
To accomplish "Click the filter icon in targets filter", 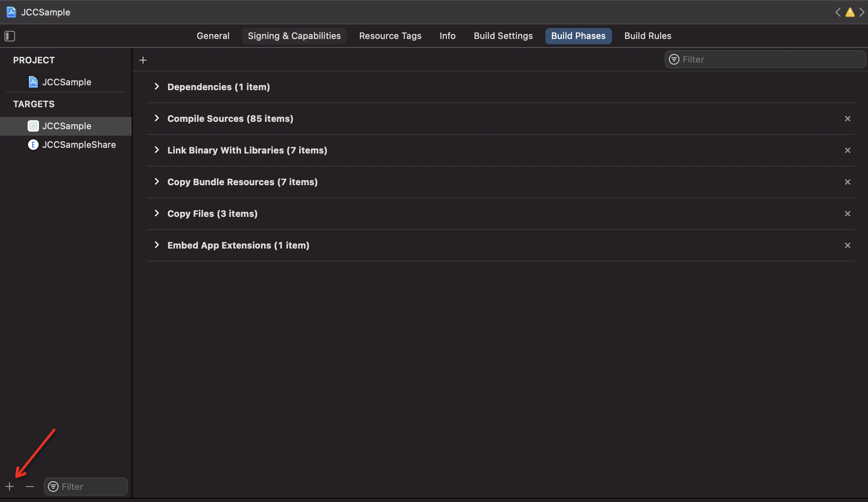I will 53,487.
